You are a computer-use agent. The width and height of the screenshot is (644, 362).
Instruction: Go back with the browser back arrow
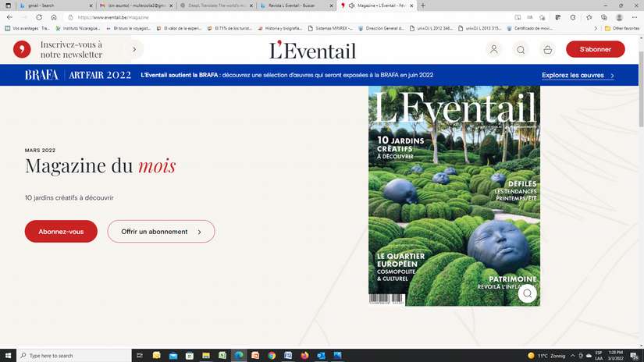point(9,17)
